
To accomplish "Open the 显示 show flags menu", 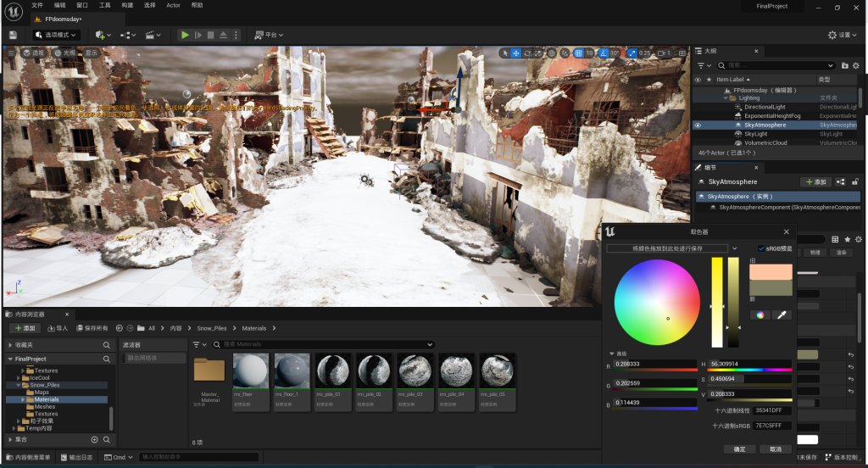I will [x=92, y=53].
